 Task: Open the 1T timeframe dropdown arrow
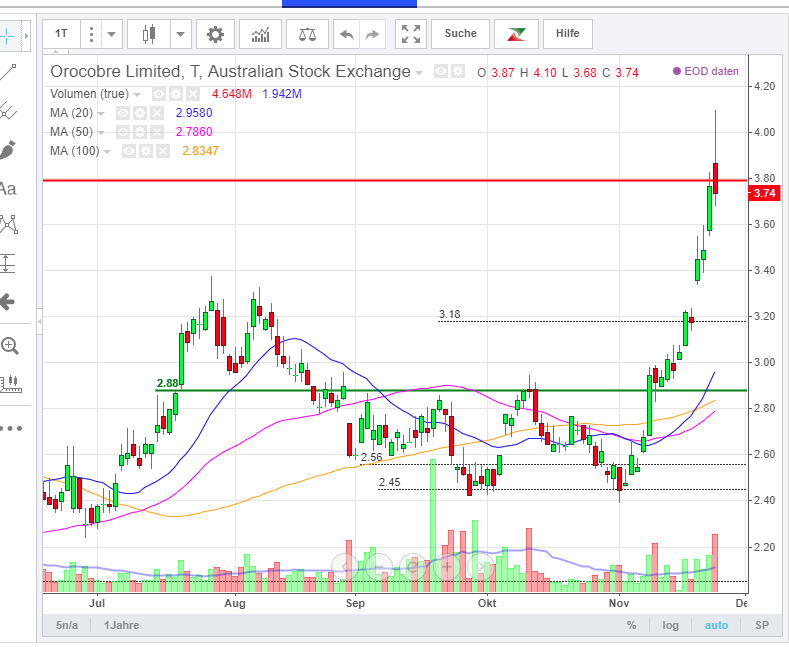(109, 34)
